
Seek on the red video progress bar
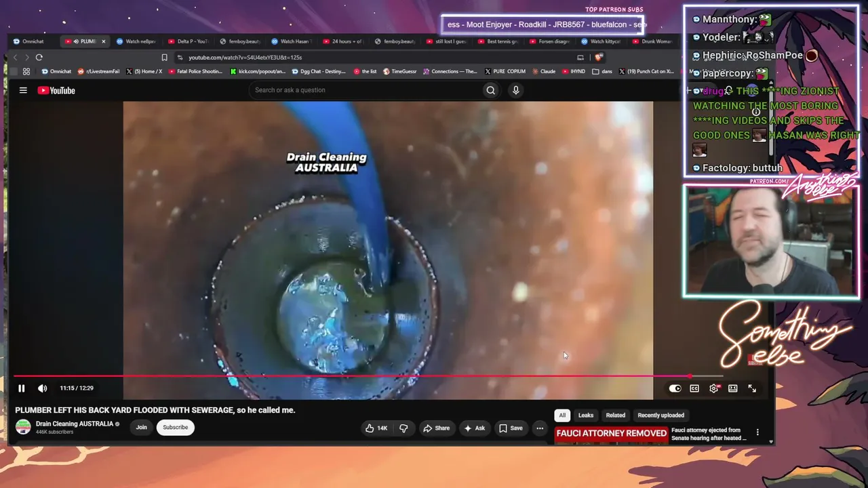(368, 375)
